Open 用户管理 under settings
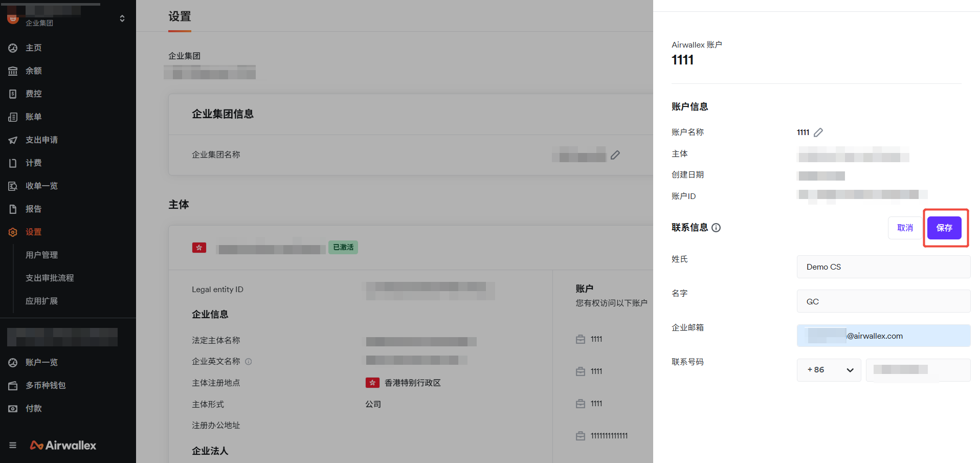 click(42, 255)
